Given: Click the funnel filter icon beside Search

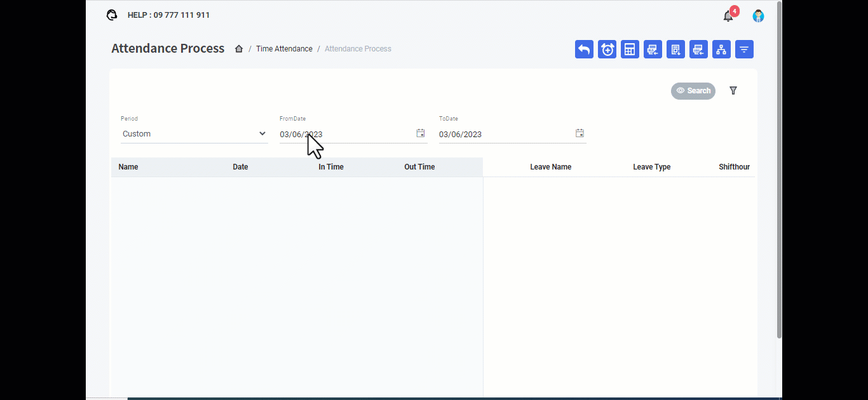Looking at the screenshot, I should (x=733, y=91).
